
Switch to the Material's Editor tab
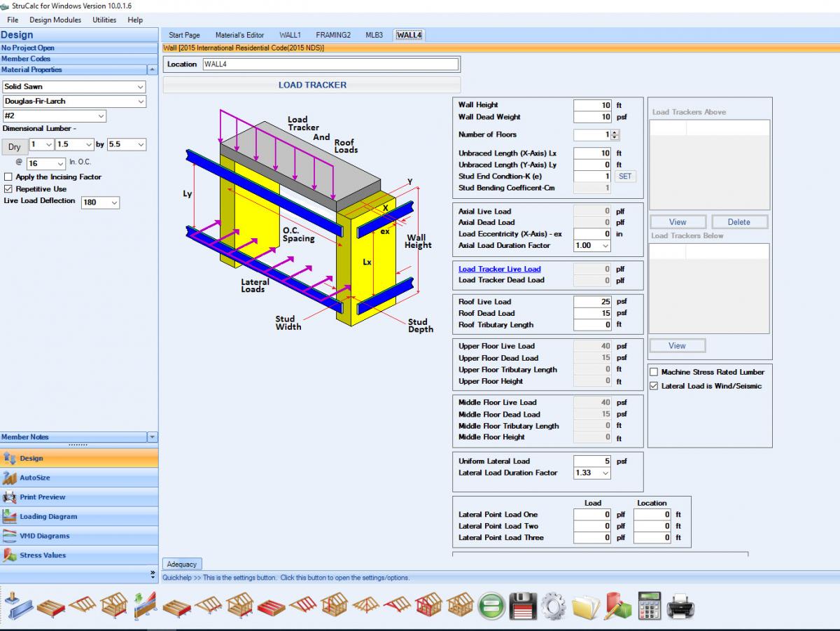pyautogui.click(x=239, y=35)
